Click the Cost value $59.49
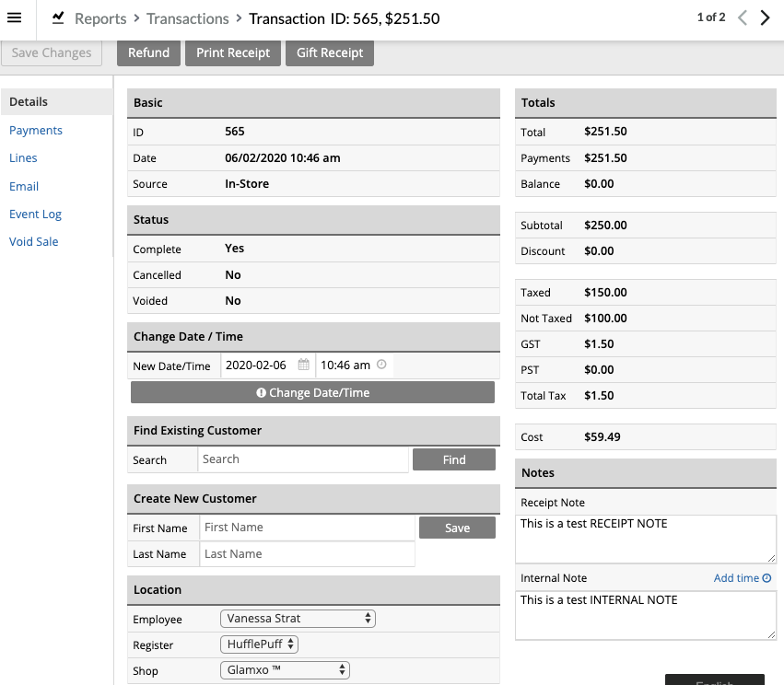The height and width of the screenshot is (685, 784). (x=602, y=437)
